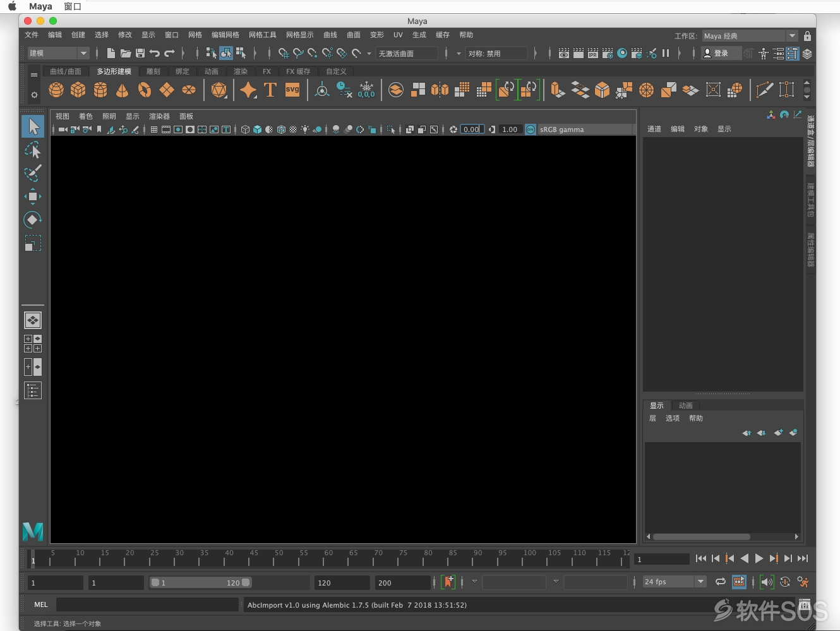Go to the start of playback range
The image size is (840, 631).
[701, 558]
